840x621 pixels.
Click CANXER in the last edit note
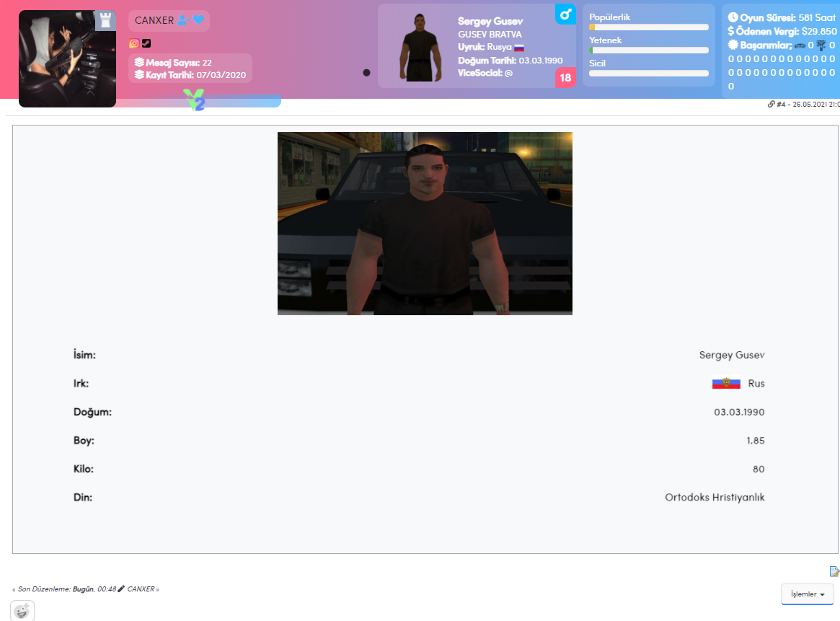[x=141, y=589]
